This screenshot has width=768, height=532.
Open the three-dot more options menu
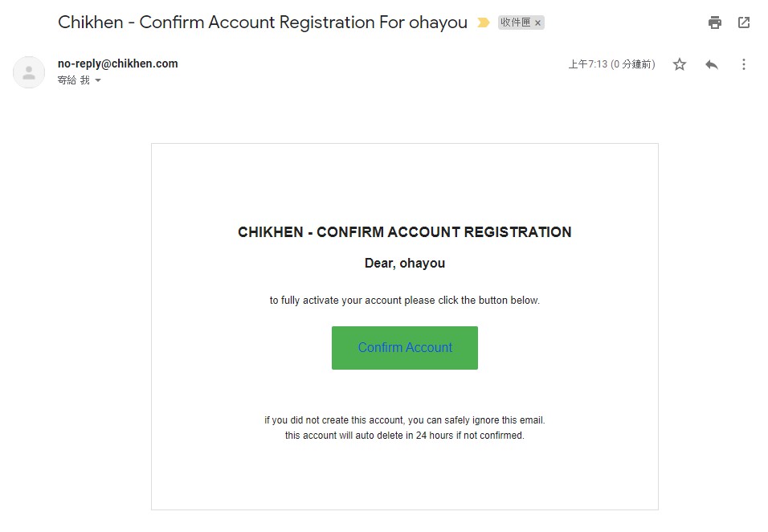click(x=744, y=64)
